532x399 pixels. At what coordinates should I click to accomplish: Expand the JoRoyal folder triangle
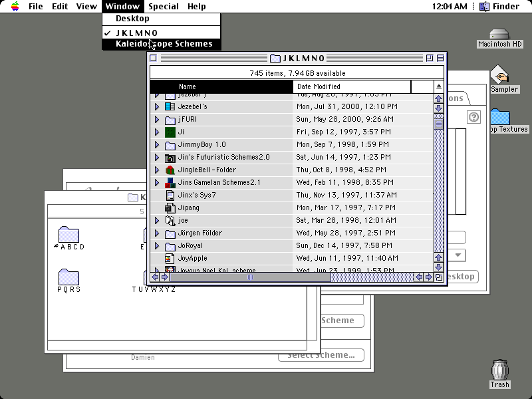tap(157, 246)
